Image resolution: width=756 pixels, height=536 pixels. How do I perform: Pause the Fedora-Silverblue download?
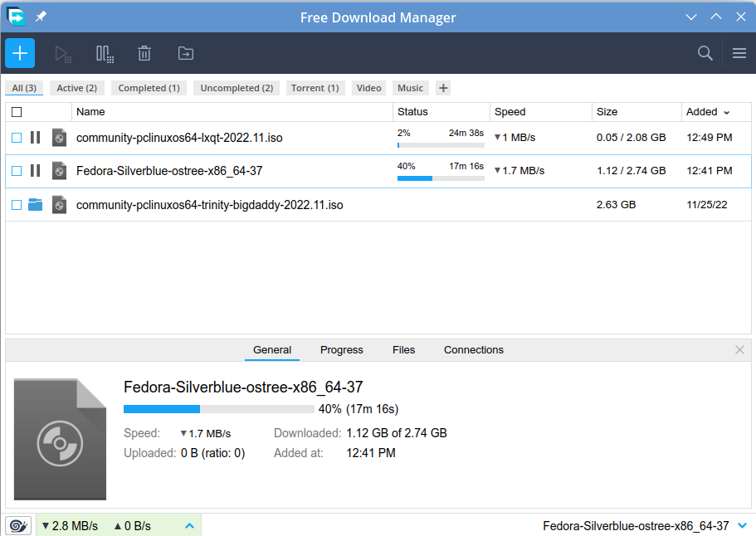tap(35, 171)
